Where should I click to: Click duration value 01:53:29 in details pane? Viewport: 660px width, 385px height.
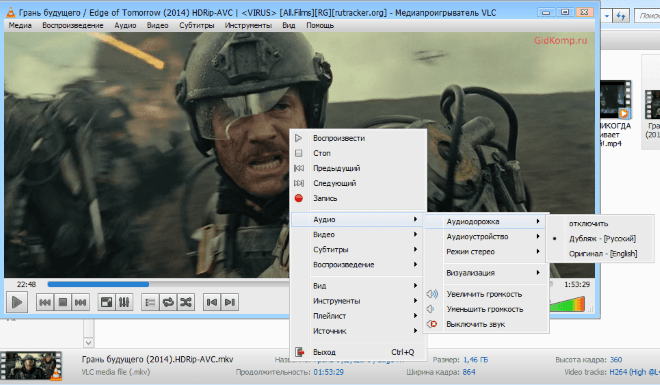(328, 372)
